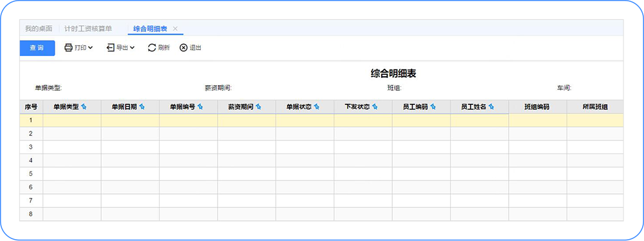Expand the 打印 dropdown arrow

90,48
